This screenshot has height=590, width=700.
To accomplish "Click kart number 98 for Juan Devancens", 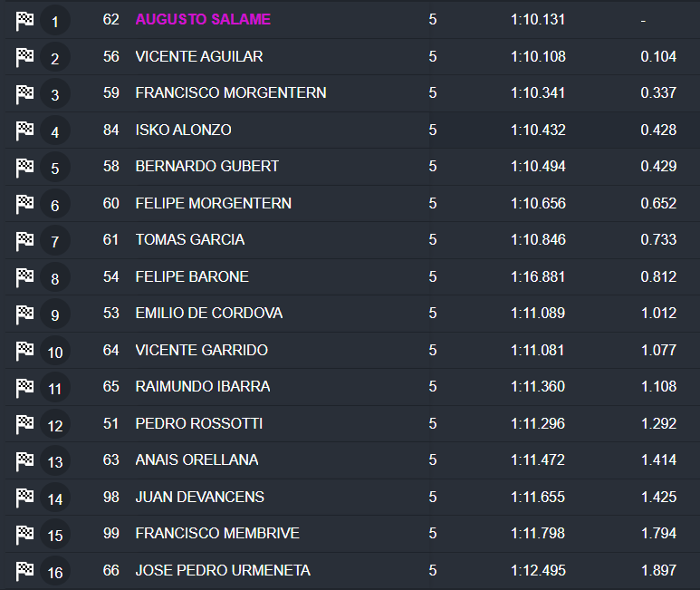I will coord(111,497).
